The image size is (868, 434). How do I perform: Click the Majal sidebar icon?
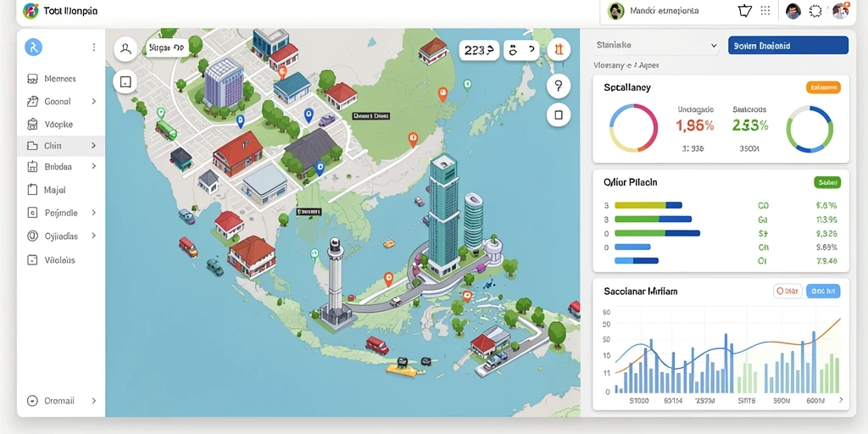(x=32, y=189)
